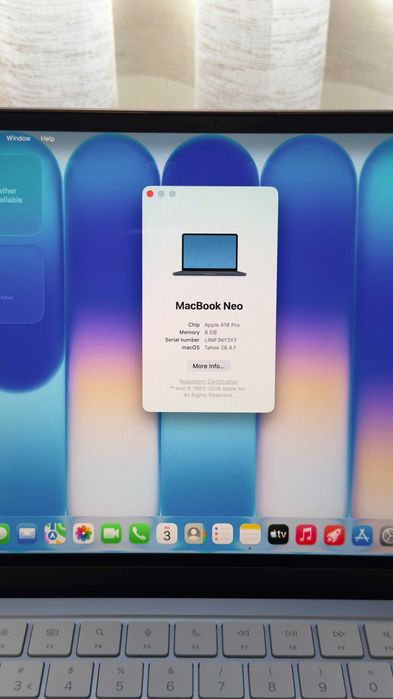Screen dimensions: 393x699
Task: Open the yellow Notes app icon
Action: coord(250,534)
